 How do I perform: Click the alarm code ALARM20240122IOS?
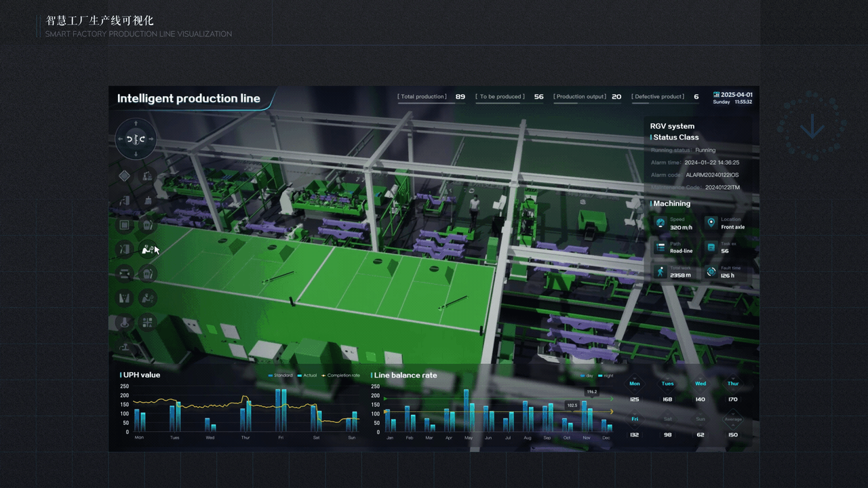712,175
